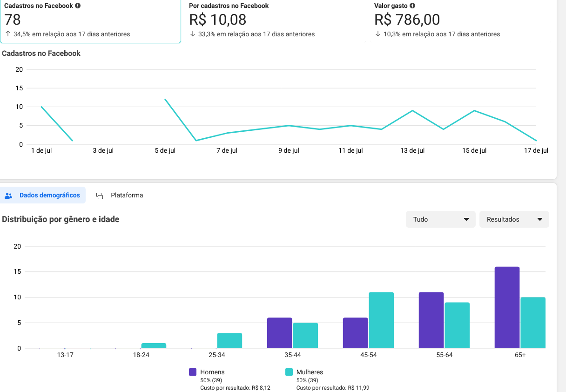
Task: Click the down arrow icon under R$ 10,08
Action: [193, 34]
